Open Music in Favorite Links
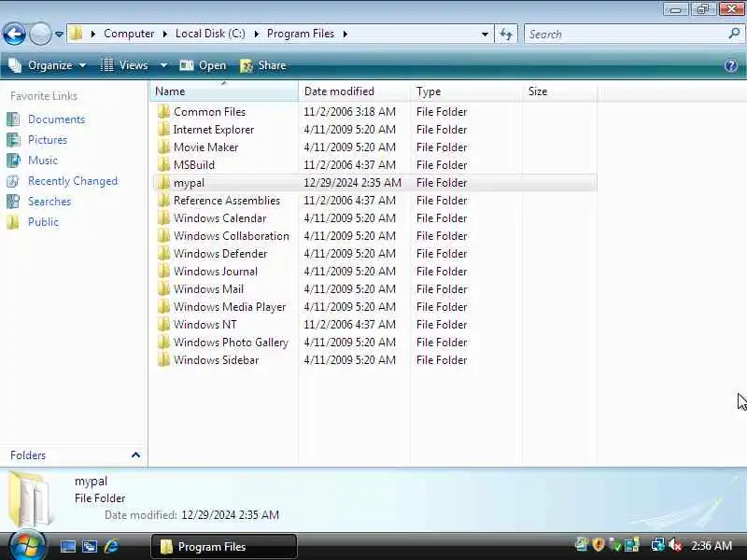The height and width of the screenshot is (560, 747). click(x=42, y=160)
